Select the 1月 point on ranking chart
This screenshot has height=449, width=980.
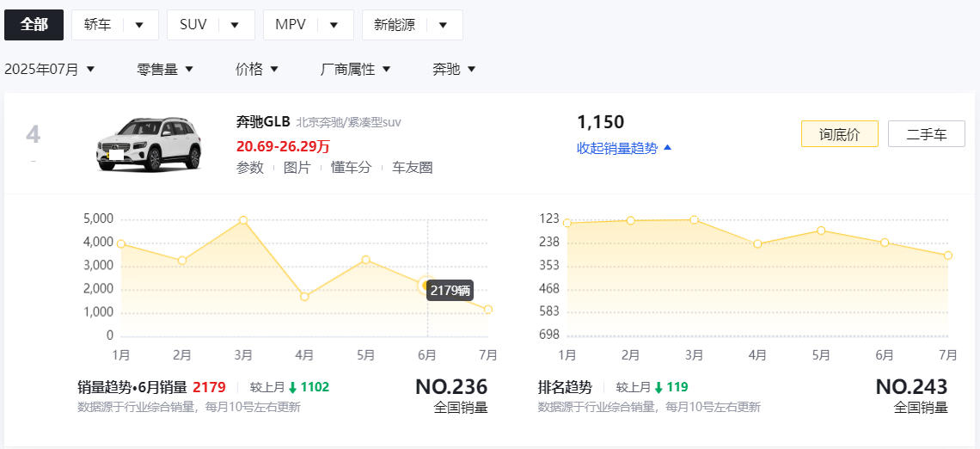pyautogui.click(x=567, y=224)
